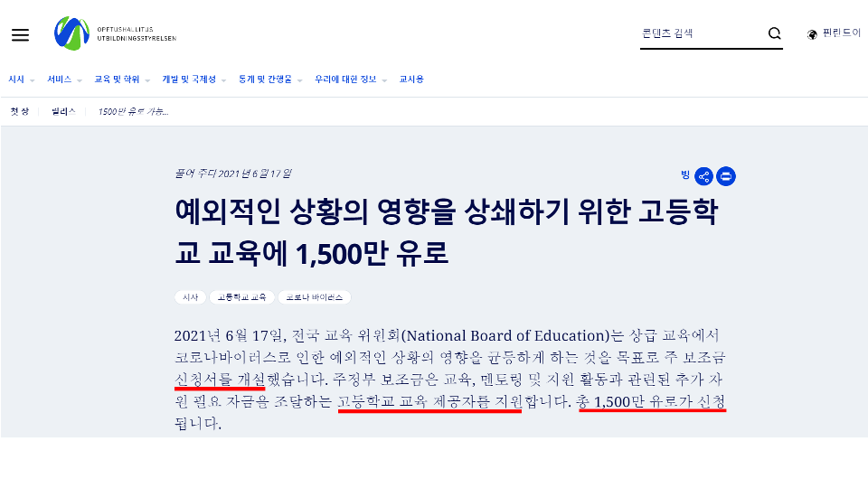Click the 콘텐츠 검색 search field

[699, 34]
